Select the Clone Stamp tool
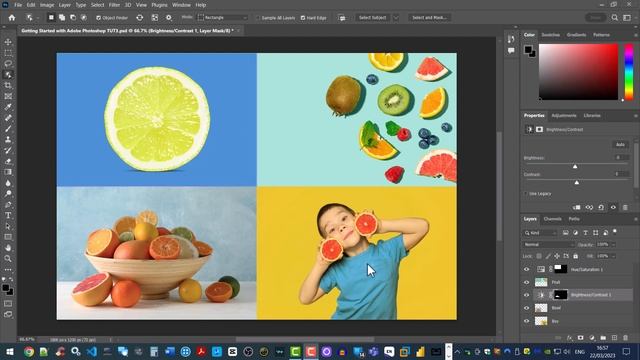The image size is (640, 360). [8, 140]
